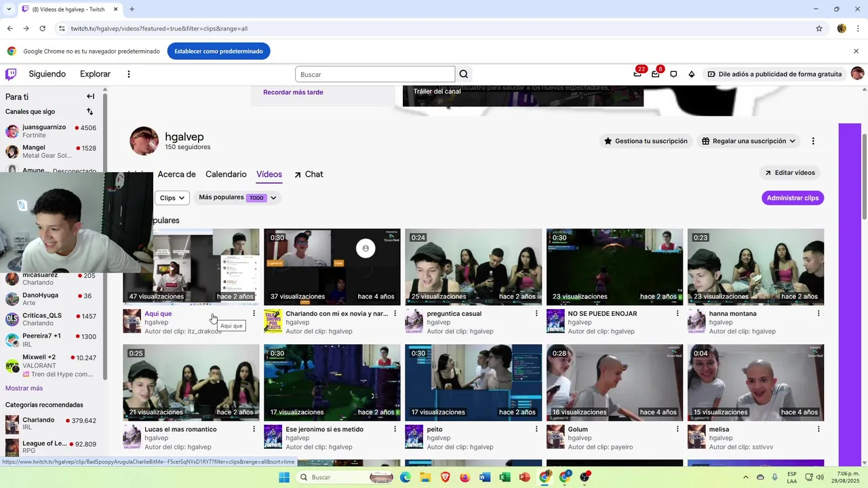This screenshot has width=868, height=488.
Task: Adjust system volume from the tray
Action: [820, 477]
